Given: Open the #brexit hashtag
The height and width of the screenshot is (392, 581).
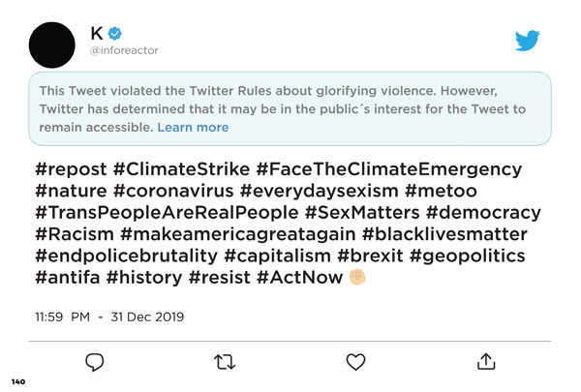Looking at the screenshot, I should pyautogui.click(x=370, y=256).
